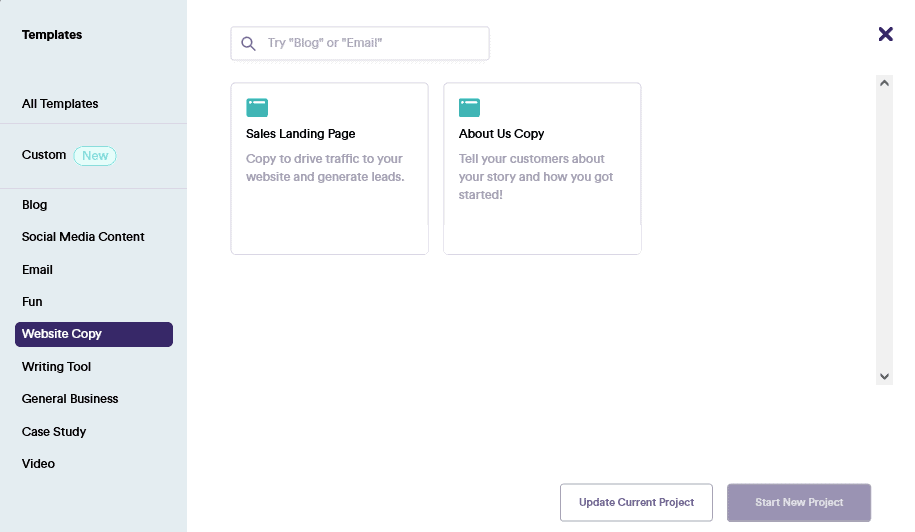Click the Start New Project button
This screenshot has width=915, height=532.
point(799,502)
